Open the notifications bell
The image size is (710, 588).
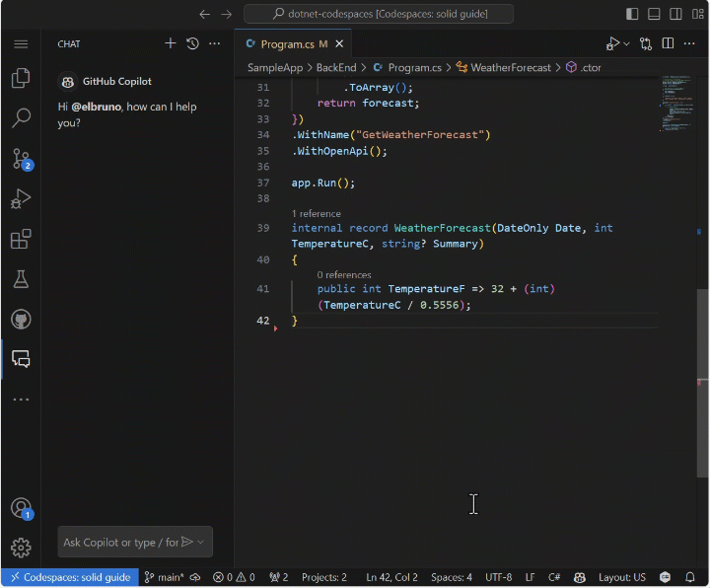pos(690,577)
